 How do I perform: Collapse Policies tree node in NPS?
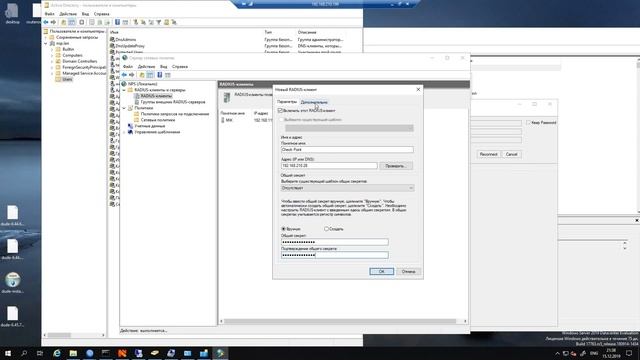click(x=124, y=108)
